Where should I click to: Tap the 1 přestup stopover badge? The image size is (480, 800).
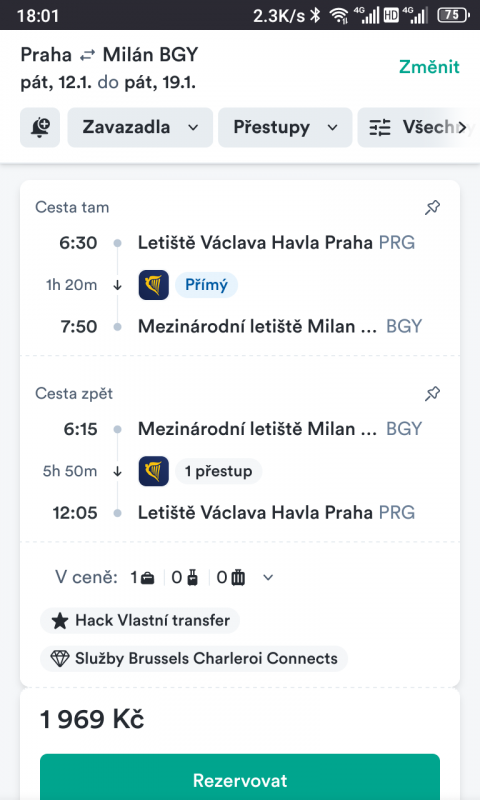pos(218,471)
